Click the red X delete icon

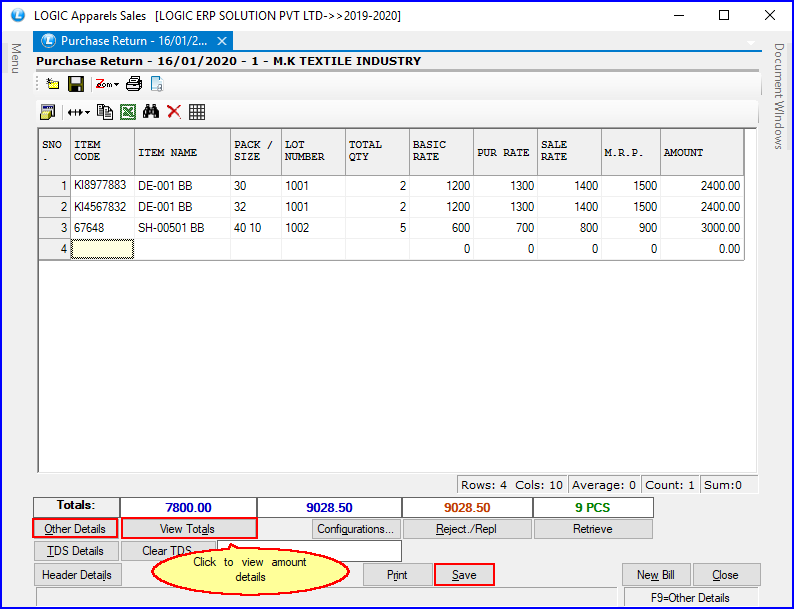click(174, 112)
